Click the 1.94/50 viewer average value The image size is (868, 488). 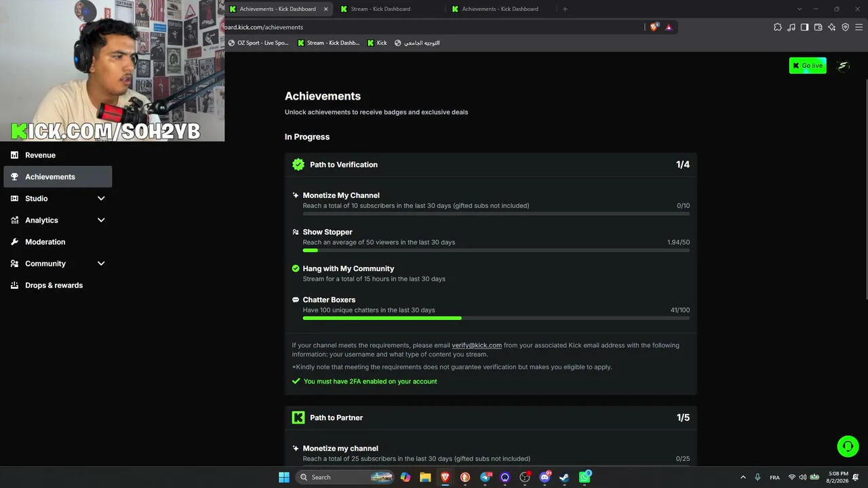coord(679,243)
